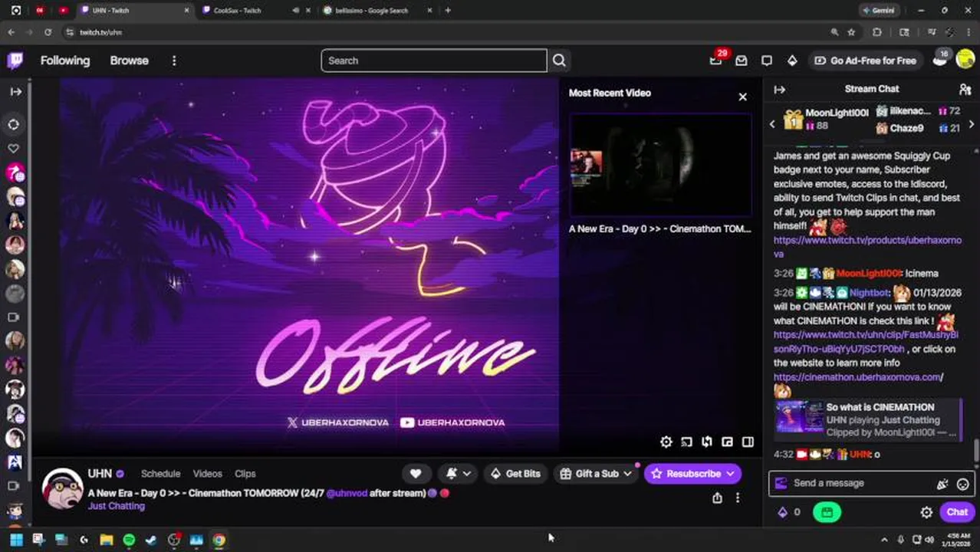Open the Just Chatting category link
The width and height of the screenshot is (980, 552).
117,506
